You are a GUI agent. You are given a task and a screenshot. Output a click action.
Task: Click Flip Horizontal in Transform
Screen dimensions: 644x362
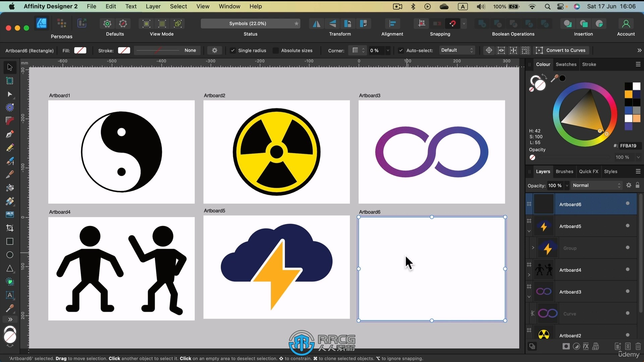(316, 23)
